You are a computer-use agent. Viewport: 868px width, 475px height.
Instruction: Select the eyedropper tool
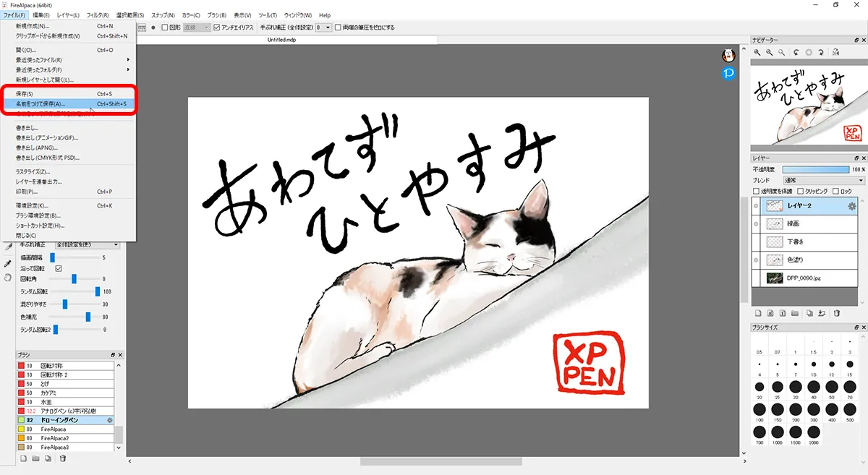(x=8, y=263)
